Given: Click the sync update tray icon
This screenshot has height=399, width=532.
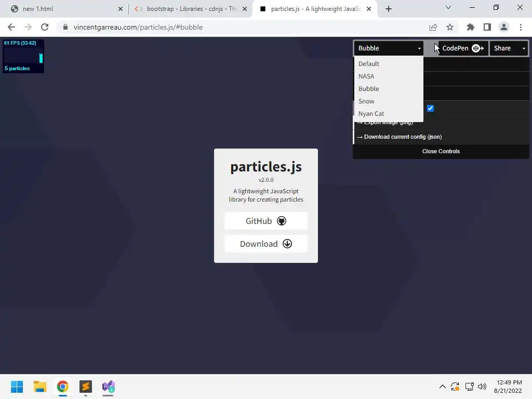Looking at the screenshot, I should click(455, 387).
